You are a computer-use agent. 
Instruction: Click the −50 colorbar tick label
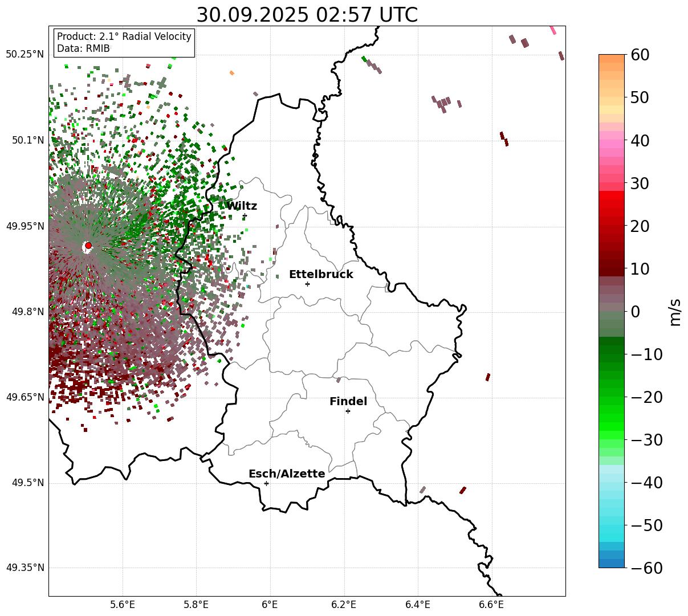(x=646, y=525)
